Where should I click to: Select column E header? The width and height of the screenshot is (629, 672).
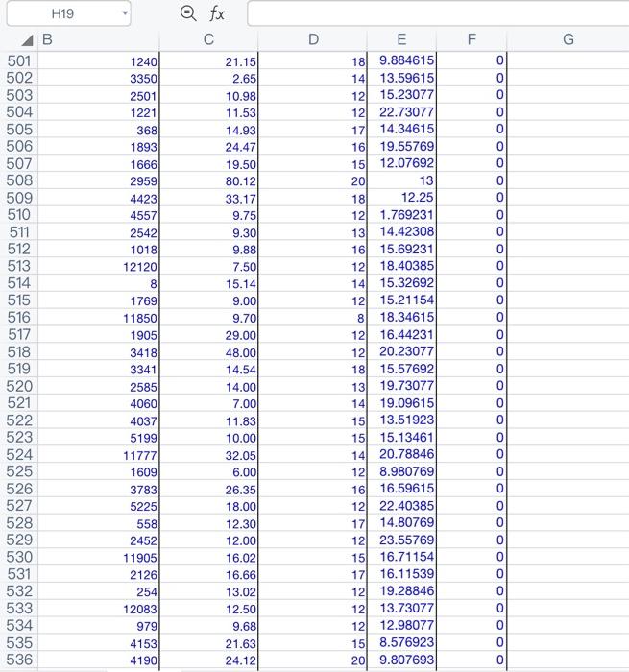[x=401, y=39]
